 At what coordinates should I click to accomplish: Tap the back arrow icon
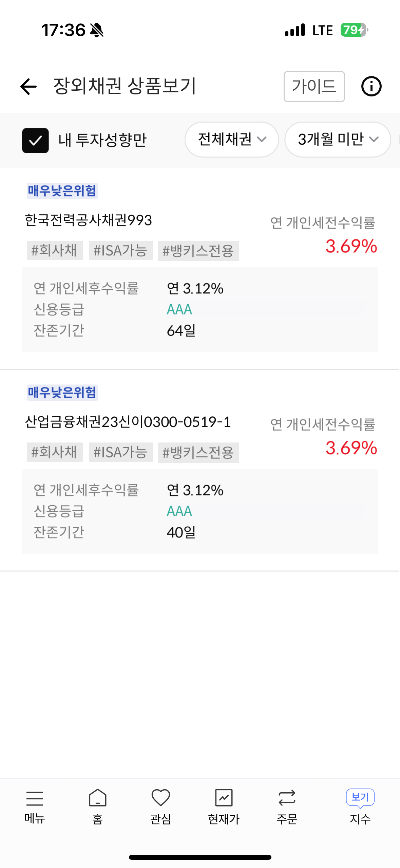click(x=28, y=86)
